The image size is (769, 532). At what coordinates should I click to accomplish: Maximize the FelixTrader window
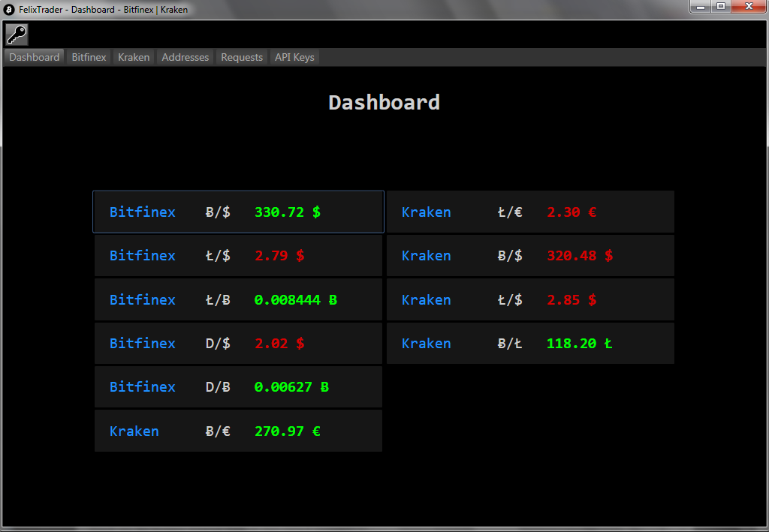click(721, 6)
